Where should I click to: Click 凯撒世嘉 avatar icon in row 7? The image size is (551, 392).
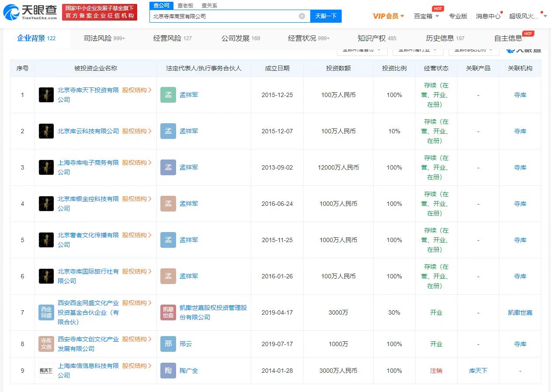[x=168, y=312]
